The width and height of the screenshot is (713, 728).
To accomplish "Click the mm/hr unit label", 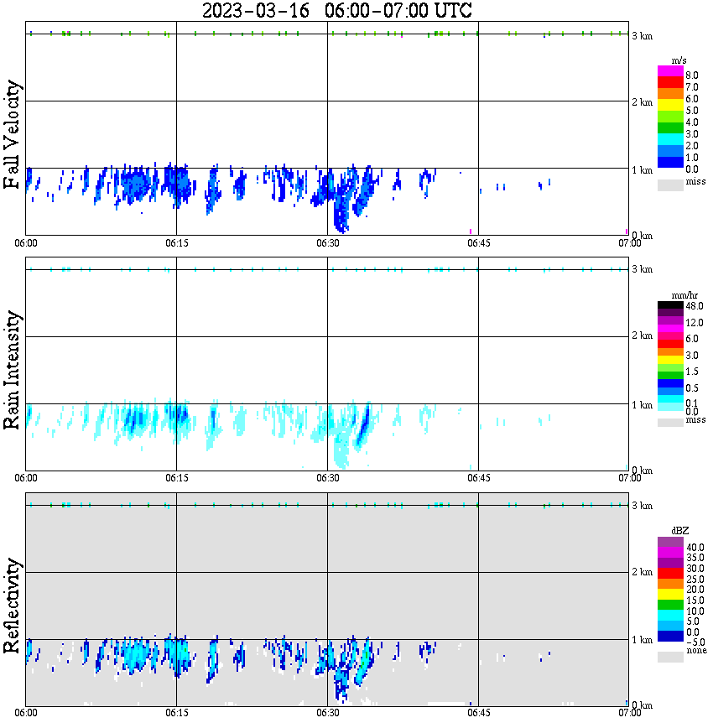I will coord(684,295).
